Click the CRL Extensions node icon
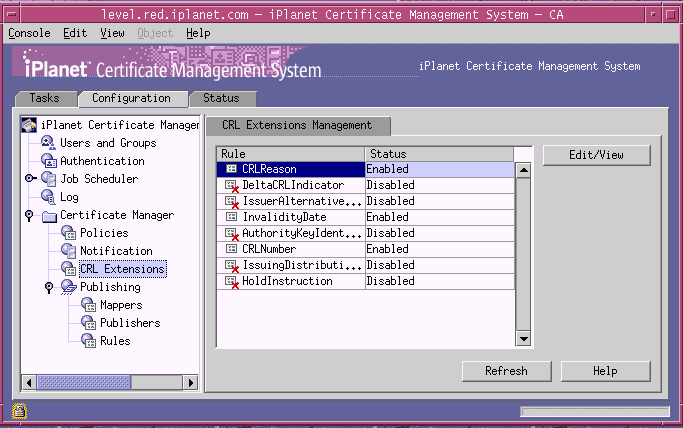 pyautogui.click(x=68, y=269)
